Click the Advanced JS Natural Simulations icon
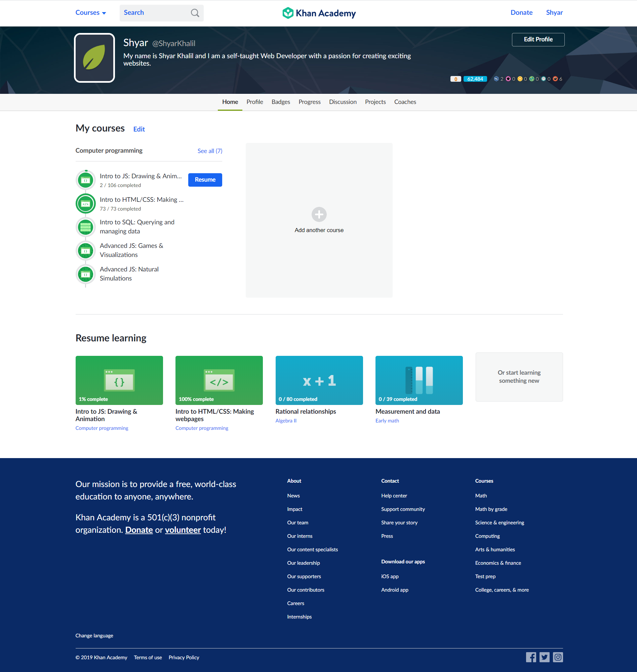The image size is (637, 672). click(x=86, y=274)
